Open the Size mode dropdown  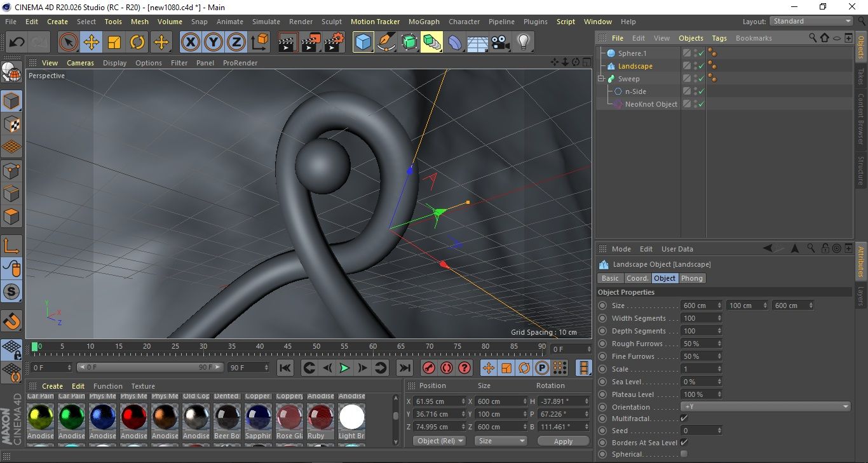coord(501,441)
